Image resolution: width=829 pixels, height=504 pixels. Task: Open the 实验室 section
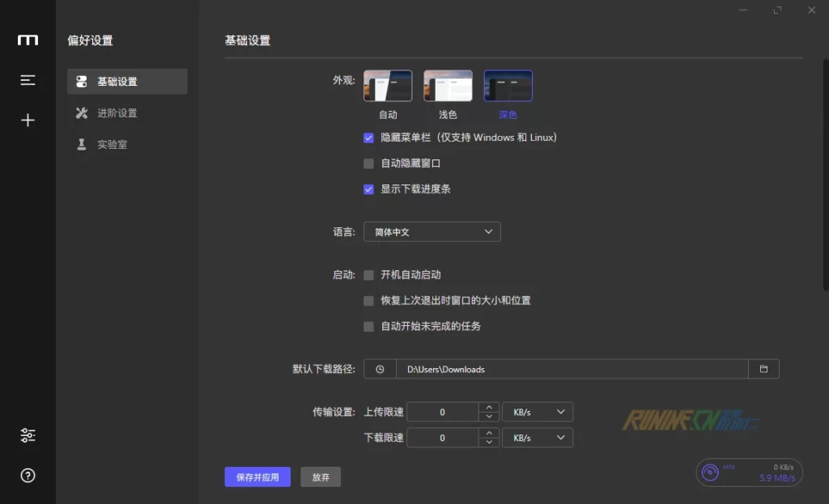112,145
